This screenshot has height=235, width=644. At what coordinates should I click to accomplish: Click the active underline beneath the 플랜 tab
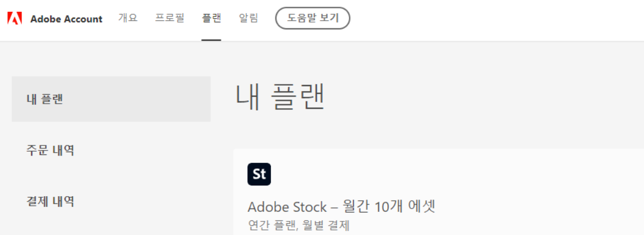point(211,40)
